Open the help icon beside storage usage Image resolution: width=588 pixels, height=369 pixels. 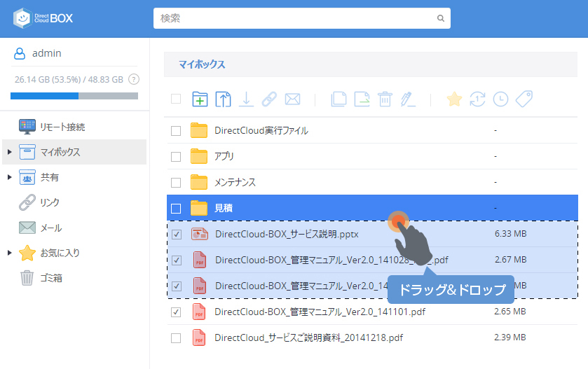(x=134, y=80)
